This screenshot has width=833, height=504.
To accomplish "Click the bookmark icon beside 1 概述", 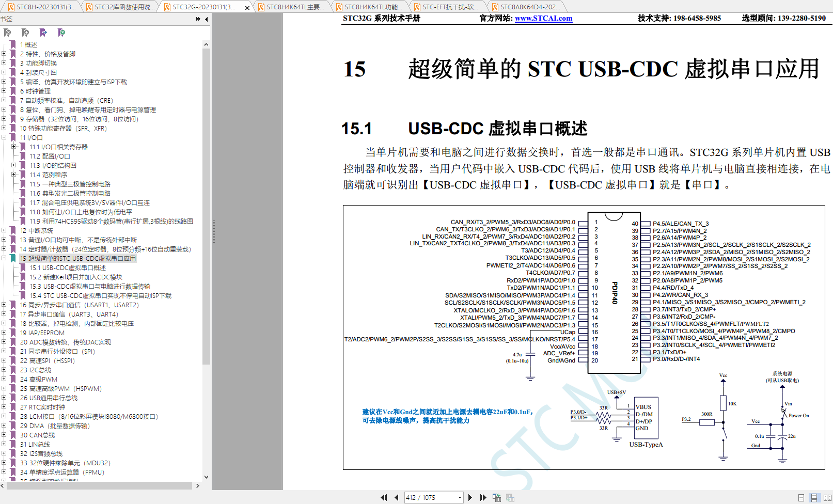I will pos(13,45).
